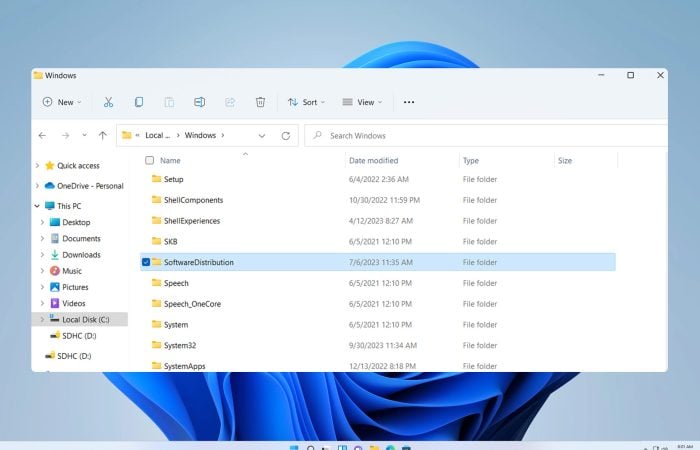Click the Copy icon in toolbar
Viewport: 700px width, 450px height.
click(x=139, y=102)
